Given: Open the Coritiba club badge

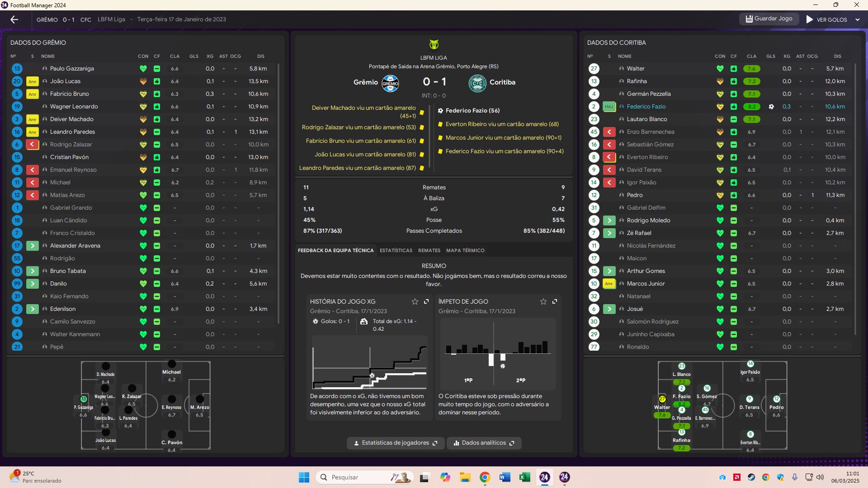Looking at the screenshot, I should [x=477, y=83].
